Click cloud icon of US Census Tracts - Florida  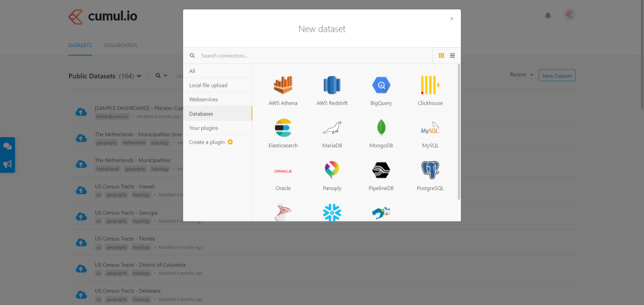(x=81, y=243)
